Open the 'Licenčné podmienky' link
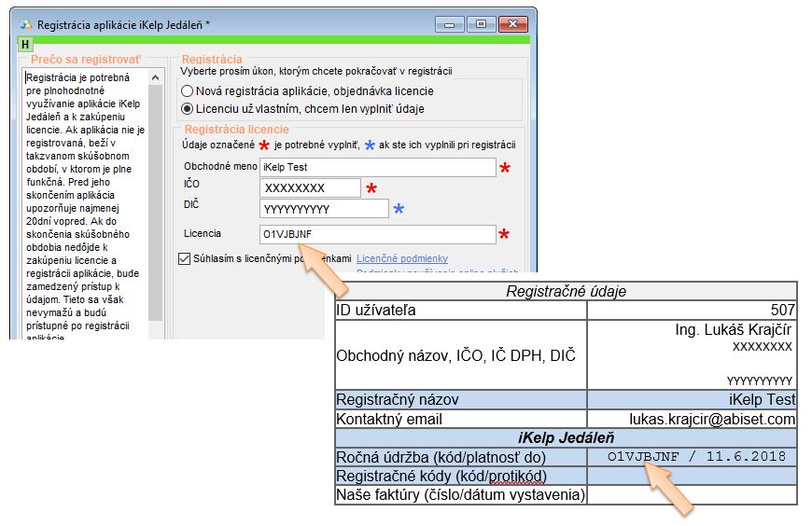The width and height of the screenshot is (812, 526). tap(402, 258)
